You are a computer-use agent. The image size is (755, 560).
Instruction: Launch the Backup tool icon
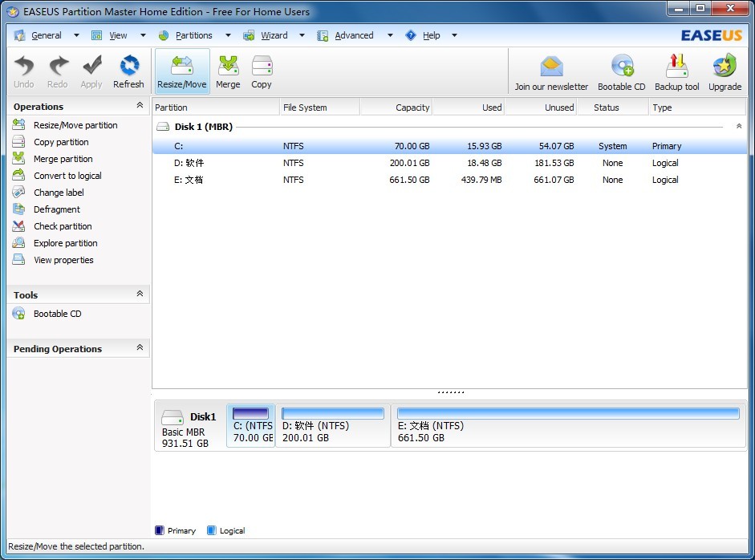point(676,67)
